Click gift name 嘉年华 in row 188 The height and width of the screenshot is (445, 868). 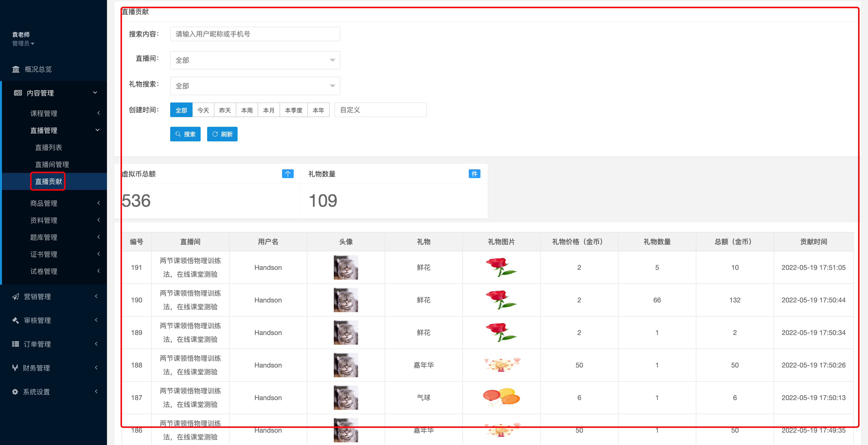(x=424, y=365)
